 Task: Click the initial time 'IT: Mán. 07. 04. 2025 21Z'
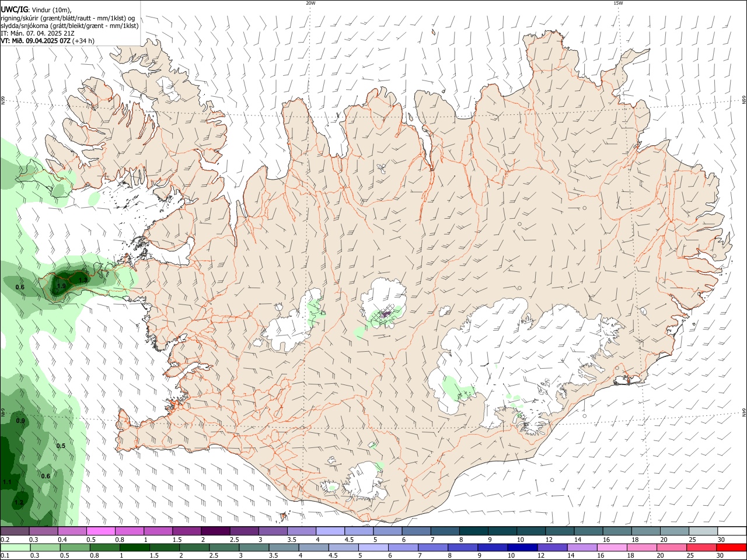37,33
